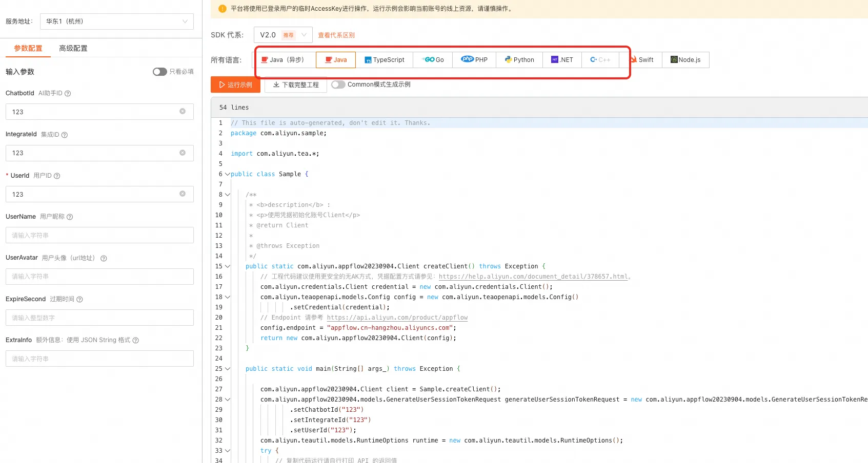Open the 查看代系区别 link

click(x=336, y=35)
